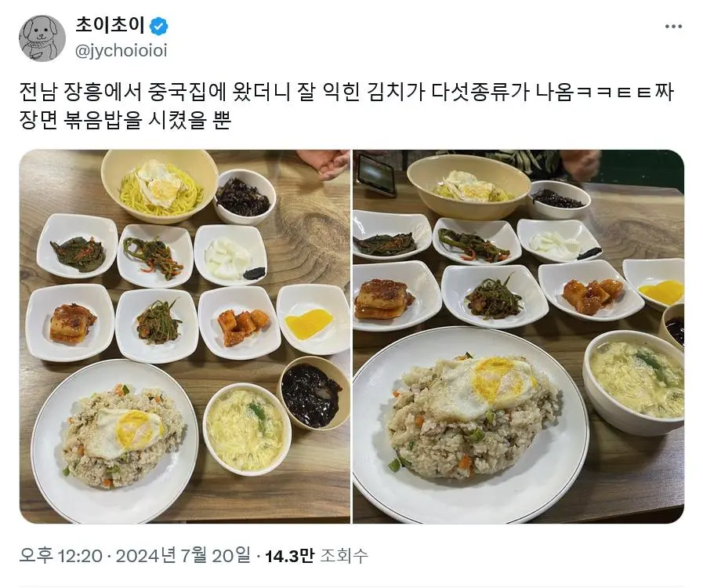Click red cubed radish kimchi in right photo

[x=590, y=290]
